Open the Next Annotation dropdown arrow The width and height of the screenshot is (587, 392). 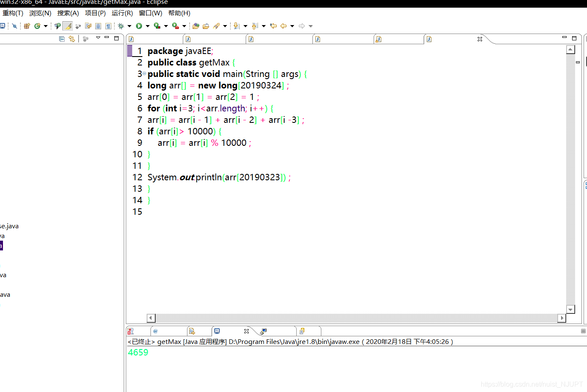[x=245, y=26]
